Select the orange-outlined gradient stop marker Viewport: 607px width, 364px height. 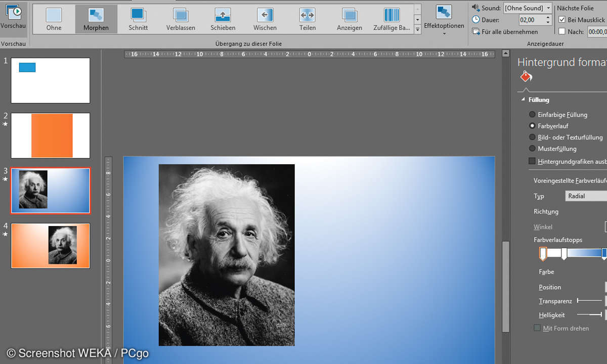point(543,254)
